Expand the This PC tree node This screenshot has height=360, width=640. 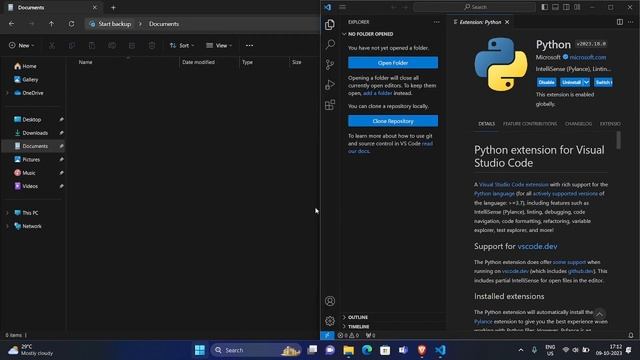point(7,213)
